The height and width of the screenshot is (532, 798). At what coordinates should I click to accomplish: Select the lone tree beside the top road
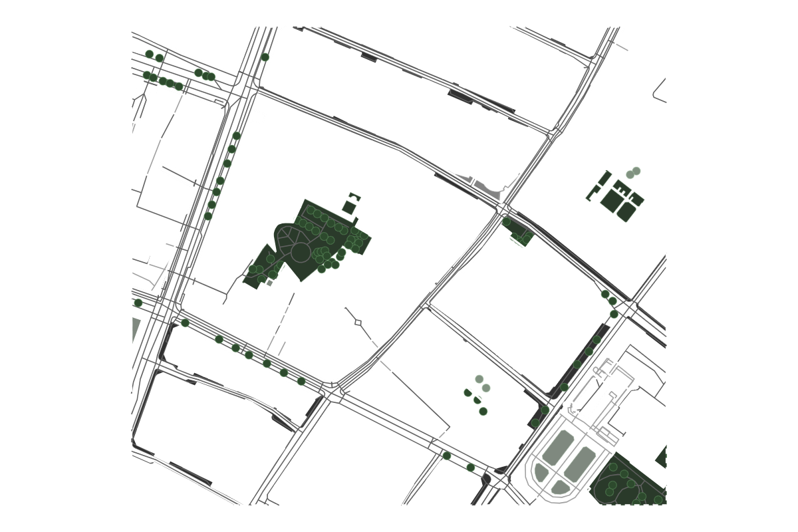[x=265, y=57]
